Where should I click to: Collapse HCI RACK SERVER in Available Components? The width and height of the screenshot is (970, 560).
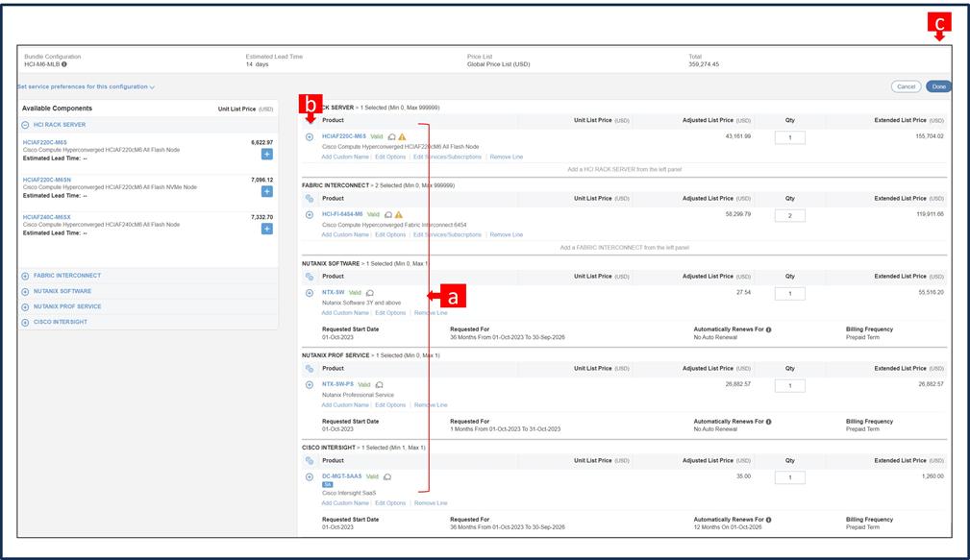click(25, 125)
